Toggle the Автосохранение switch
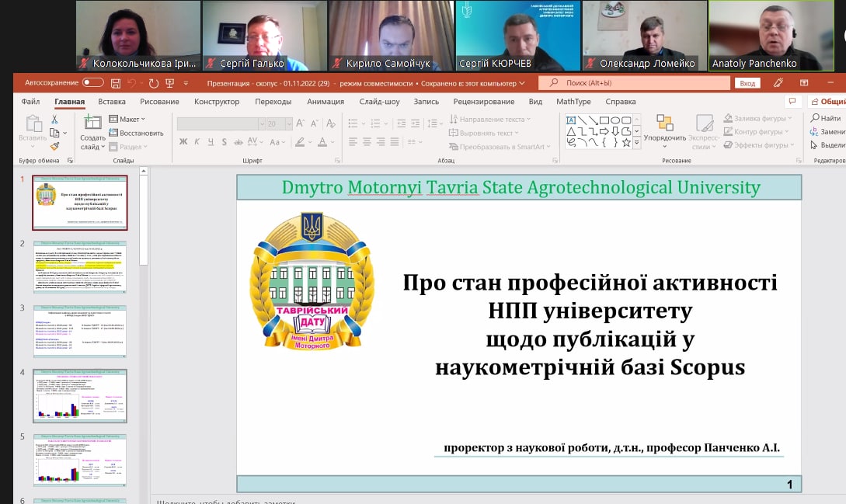The image size is (846, 504). (92, 82)
